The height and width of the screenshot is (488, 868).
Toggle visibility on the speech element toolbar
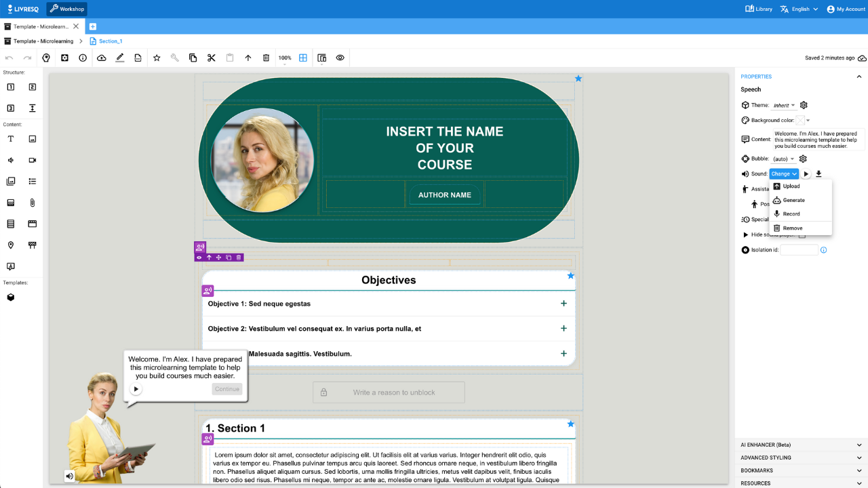click(x=199, y=257)
